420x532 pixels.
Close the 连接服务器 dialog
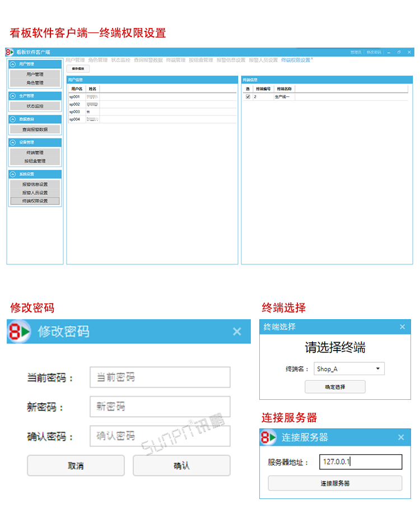pos(401,437)
